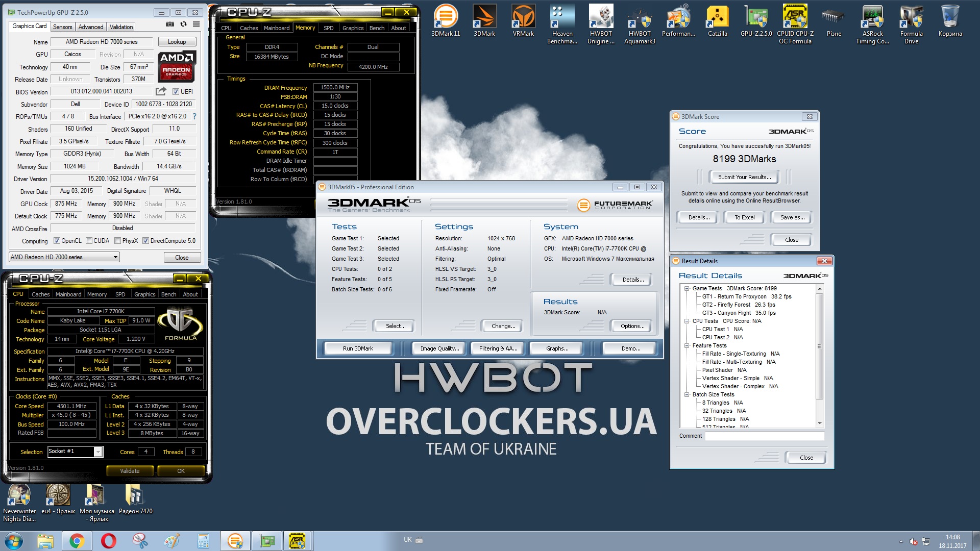Open the HWBOT Aquamark3 desktop shortcut
Viewport: 980px width, 551px height.
(640, 24)
